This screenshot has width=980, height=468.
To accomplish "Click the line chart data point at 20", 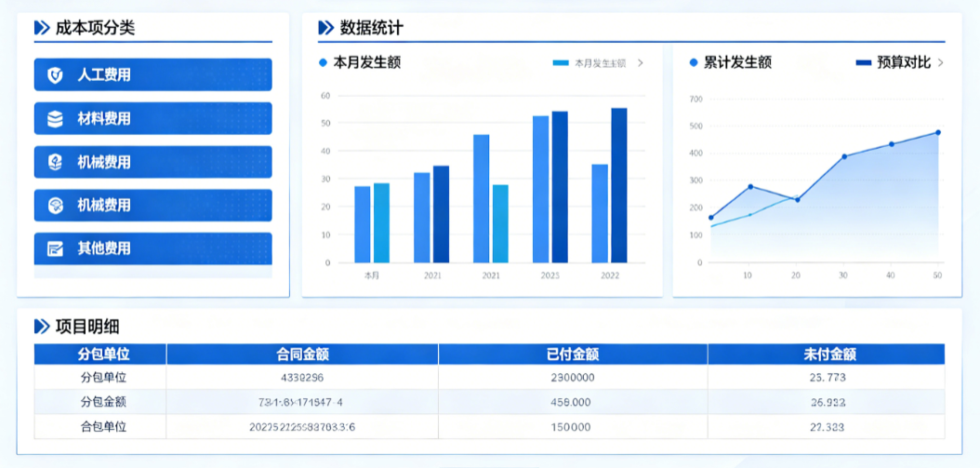I will tap(797, 200).
